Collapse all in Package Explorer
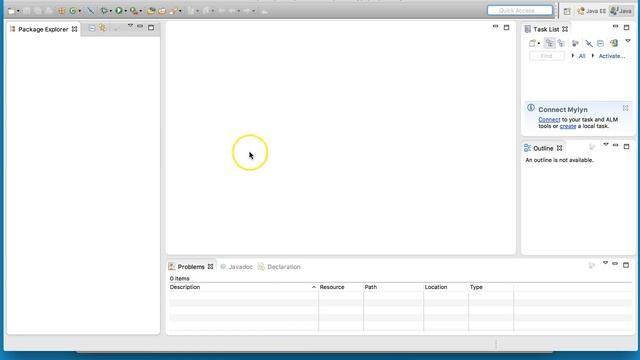 pos(92,28)
